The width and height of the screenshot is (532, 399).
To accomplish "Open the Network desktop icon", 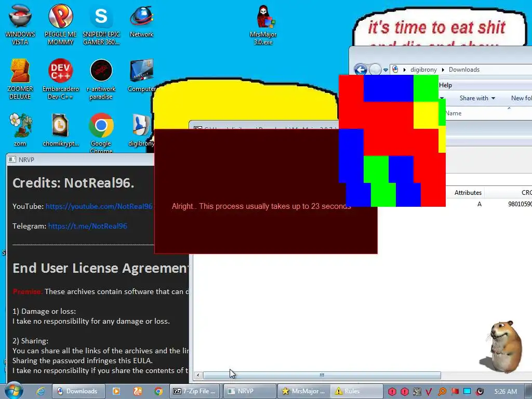I will click(141, 21).
